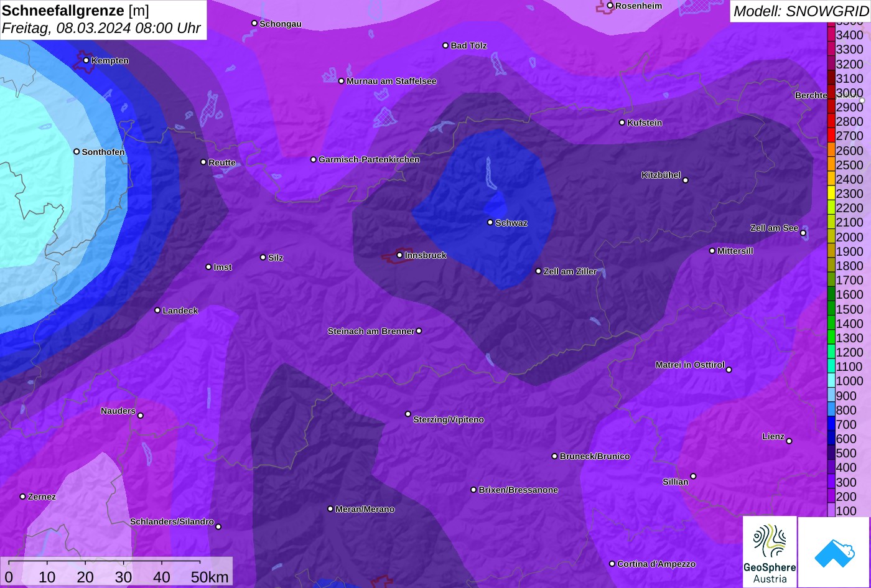This screenshot has width=871, height=588.
Task: Click the 100 m legend color swatch
Action: (831, 511)
